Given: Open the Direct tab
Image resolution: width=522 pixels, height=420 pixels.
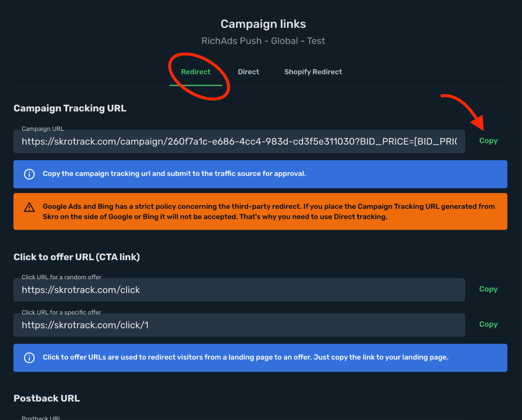Looking at the screenshot, I should pos(248,72).
